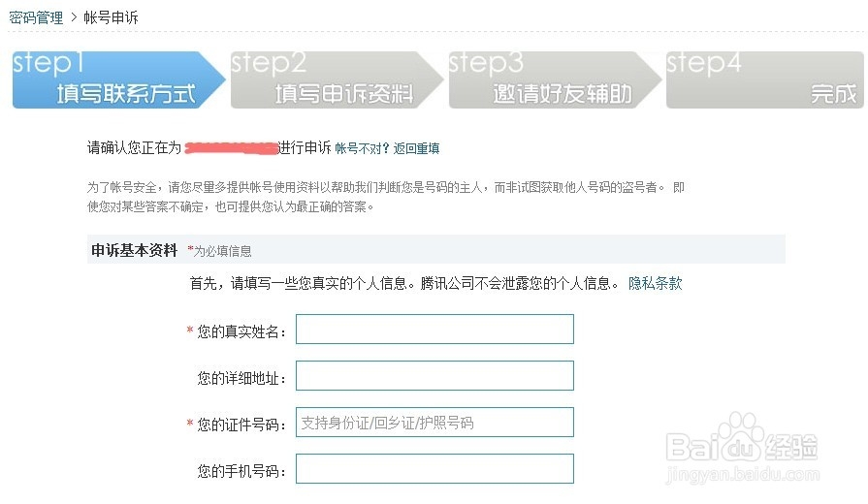Click the 您的真实姓名 field label

click(241, 331)
